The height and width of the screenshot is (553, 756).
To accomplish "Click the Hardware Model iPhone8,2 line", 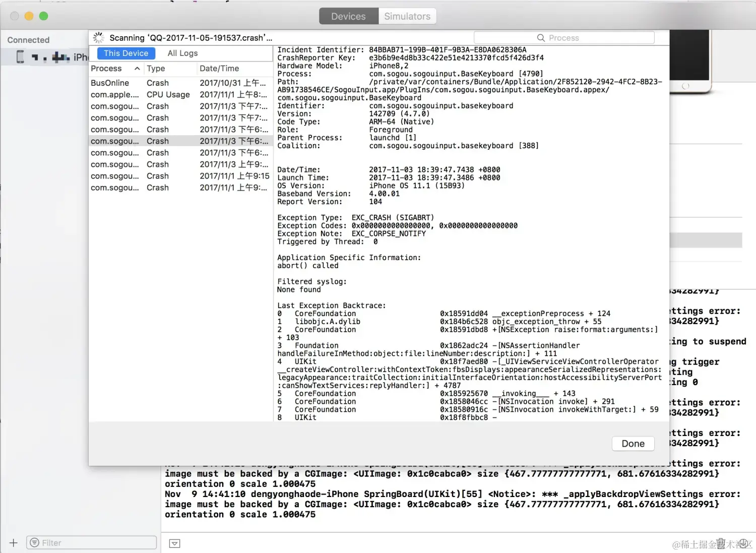I will [x=343, y=66].
